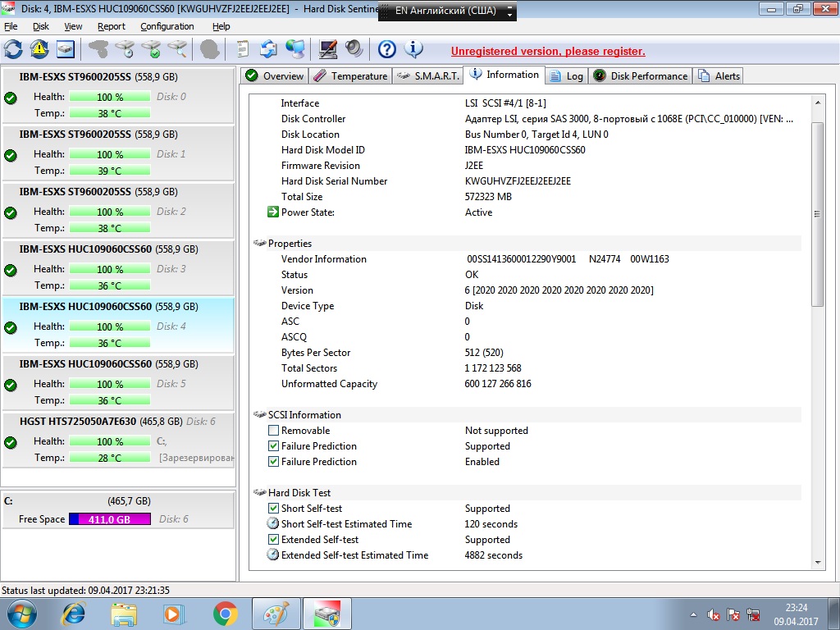The image size is (840, 630).
Task: Click the muted volume tray icon
Action: tap(713, 614)
